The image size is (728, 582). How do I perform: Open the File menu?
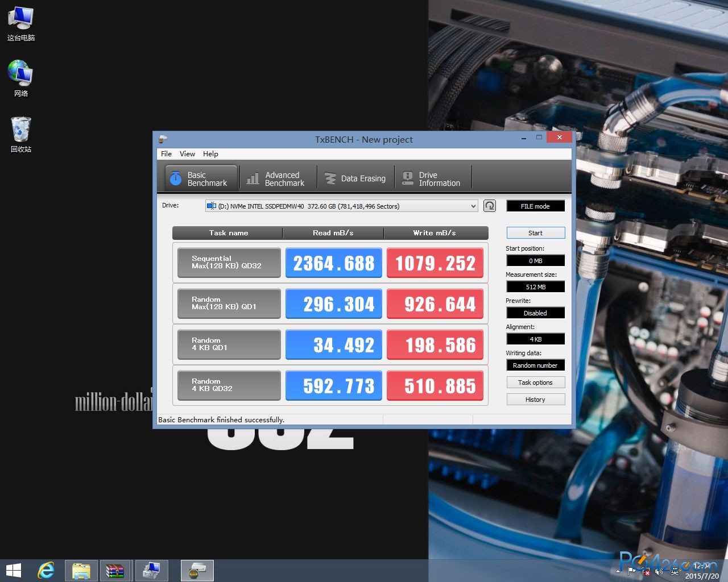[x=166, y=153]
